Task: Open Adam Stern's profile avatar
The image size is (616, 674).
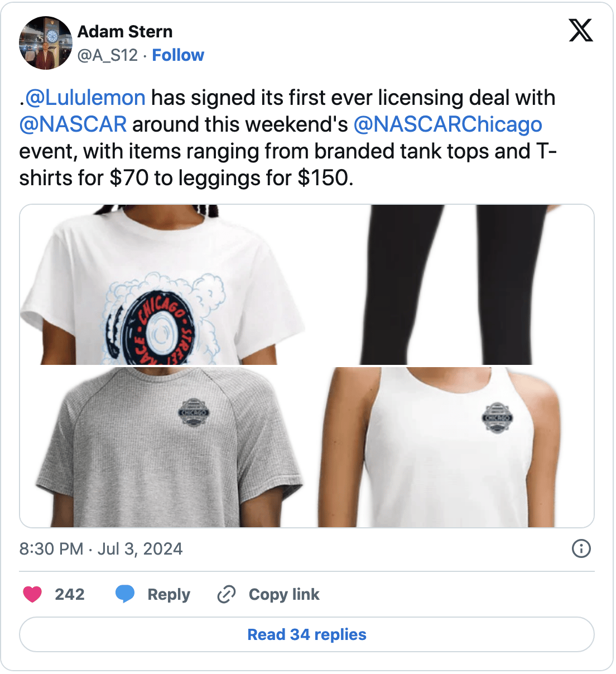Action: pos(46,43)
